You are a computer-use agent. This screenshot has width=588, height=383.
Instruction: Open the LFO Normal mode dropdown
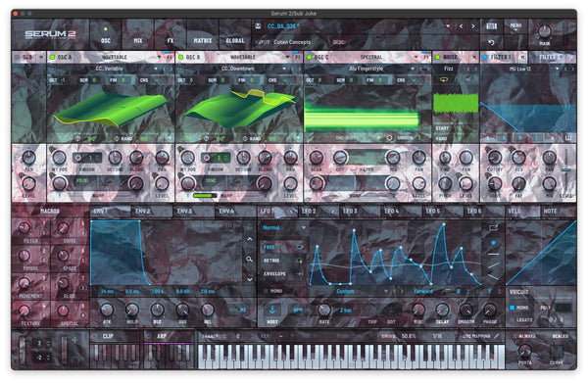[283, 227]
